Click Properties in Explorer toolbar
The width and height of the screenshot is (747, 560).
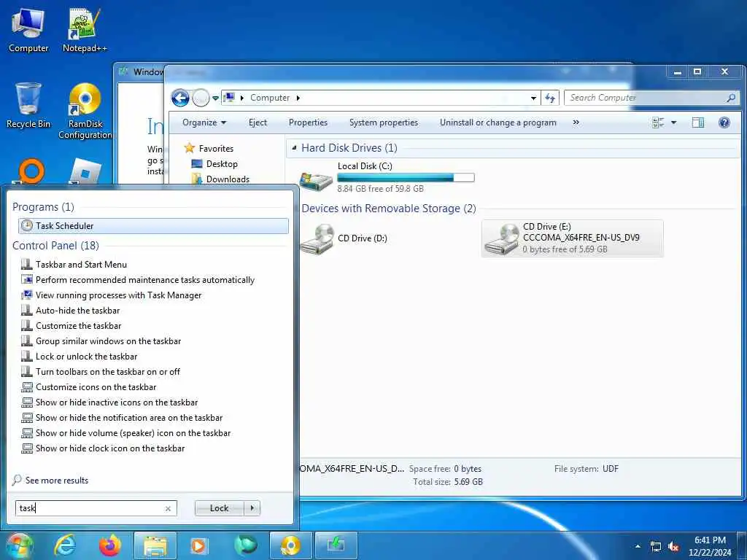(x=308, y=122)
